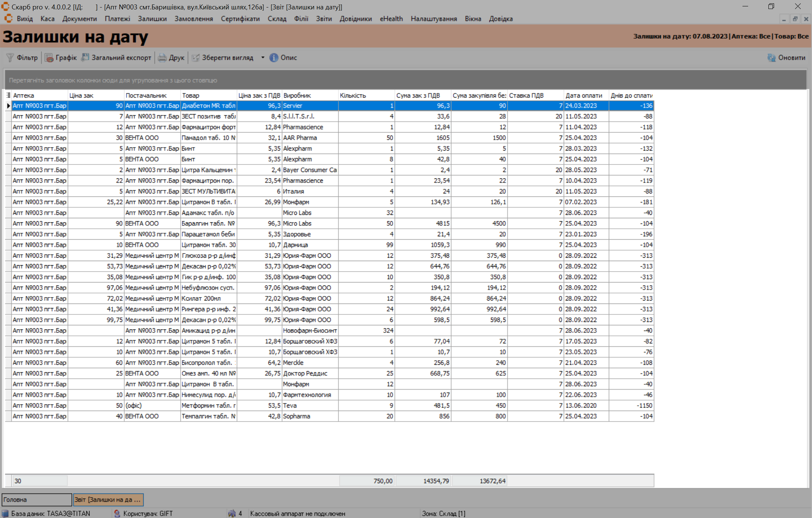This screenshot has height=518, width=812.
Task: Expand the Зберегти вигляд dropdown arrow
Action: click(x=263, y=57)
